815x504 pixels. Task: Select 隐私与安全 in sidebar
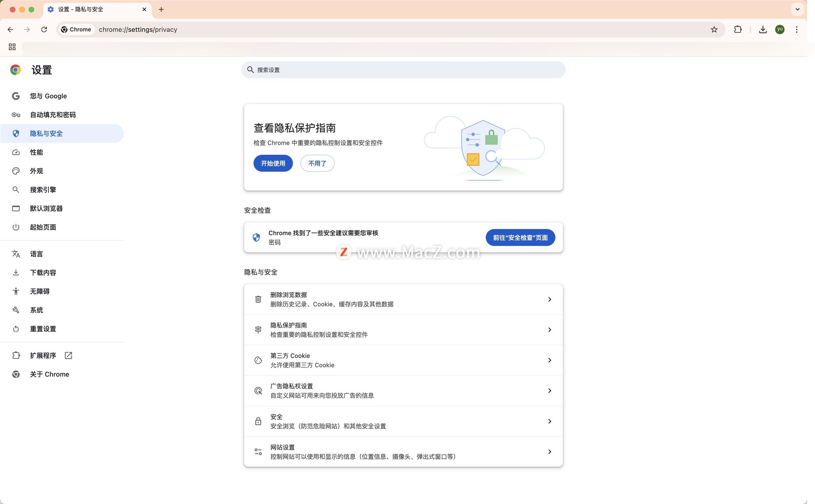(62, 133)
